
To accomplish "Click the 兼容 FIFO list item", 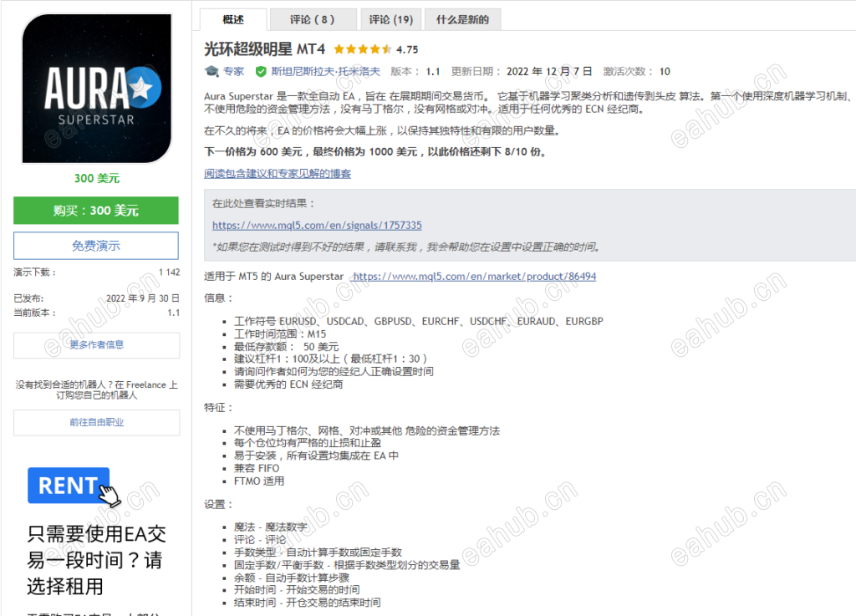I will pos(257,468).
